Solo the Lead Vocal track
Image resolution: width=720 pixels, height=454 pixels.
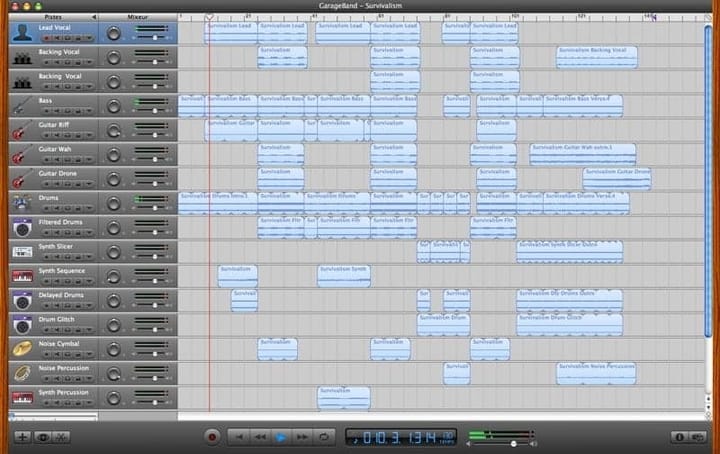pyautogui.click(x=68, y=39)
